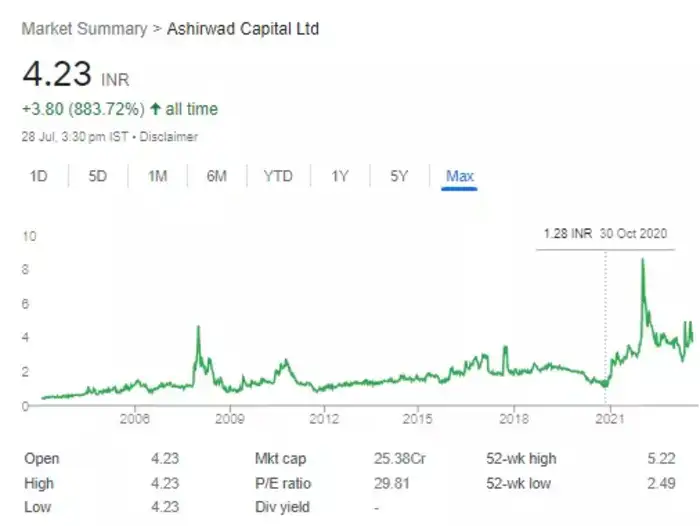Switch chart to 1Y range
This screenshot has height=526, width=700.
(x=340, y=177)
